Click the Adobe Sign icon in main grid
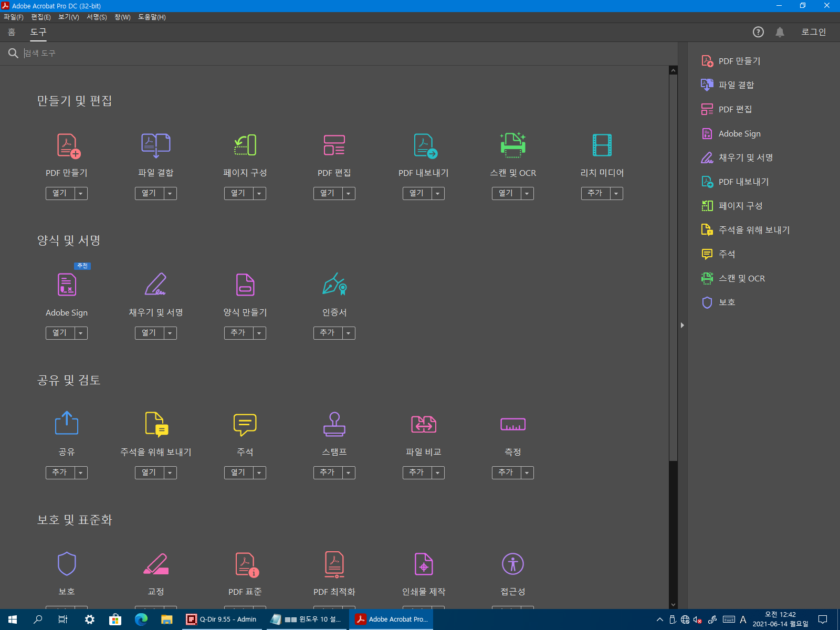The image size is (840, 630). 67,285
